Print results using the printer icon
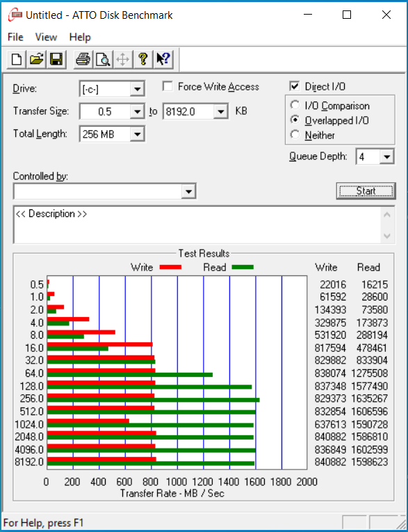Screen dimensions: 408x532 (x=83, y=59)
